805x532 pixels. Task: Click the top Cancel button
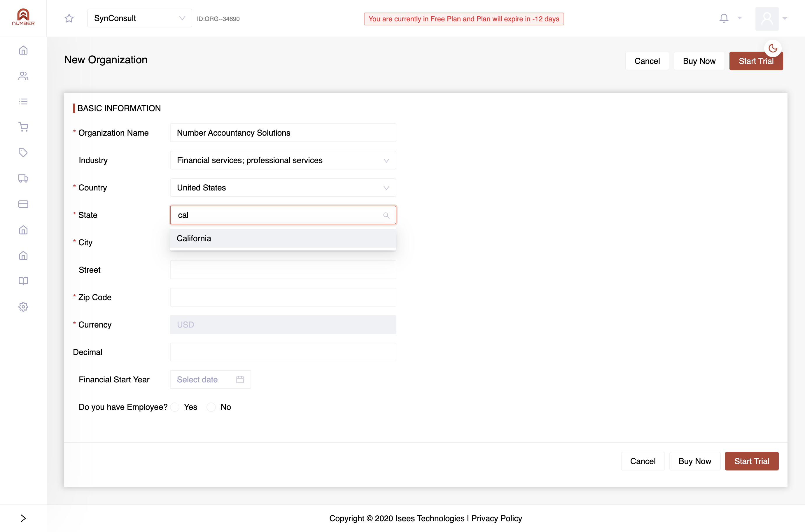point(647,61)
